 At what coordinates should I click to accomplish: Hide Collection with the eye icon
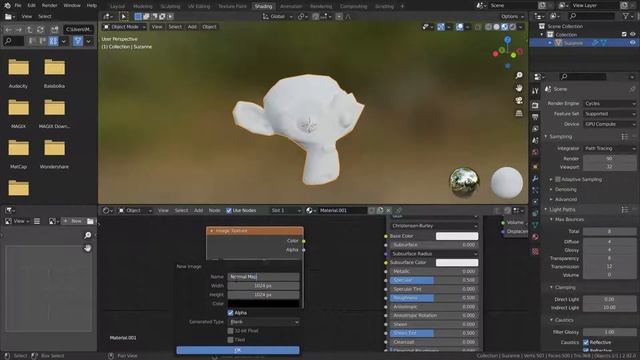click(x=633, y=34)
